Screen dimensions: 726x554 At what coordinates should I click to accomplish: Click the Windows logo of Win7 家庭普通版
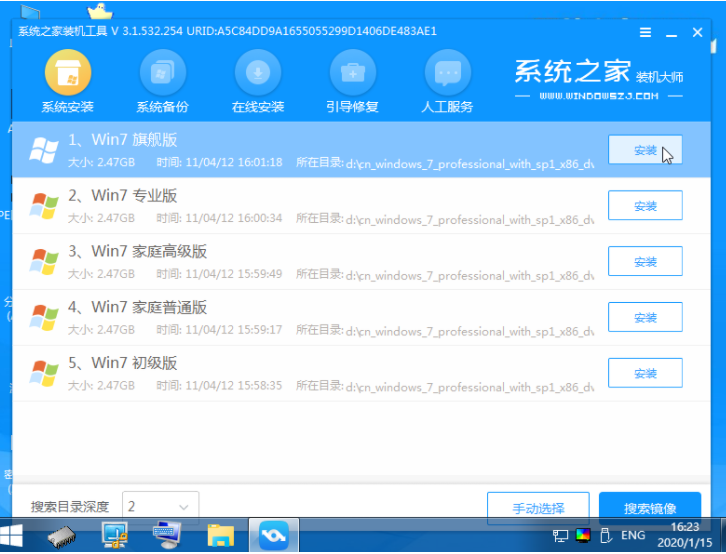click(44, 317)
